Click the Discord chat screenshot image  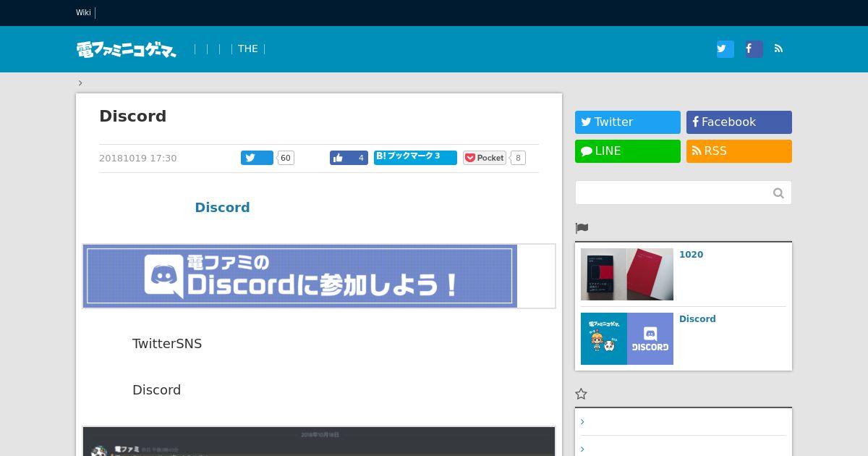click(x=319, y=442)
